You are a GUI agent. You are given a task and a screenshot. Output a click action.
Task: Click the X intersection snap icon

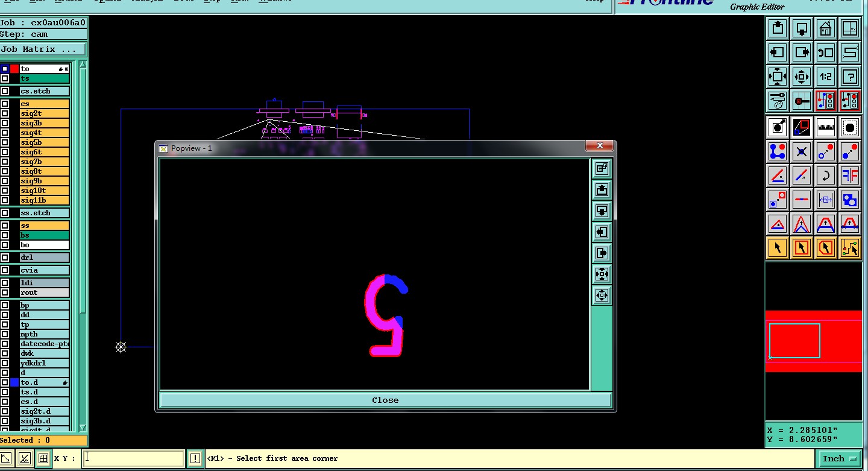tap(802, 151)
